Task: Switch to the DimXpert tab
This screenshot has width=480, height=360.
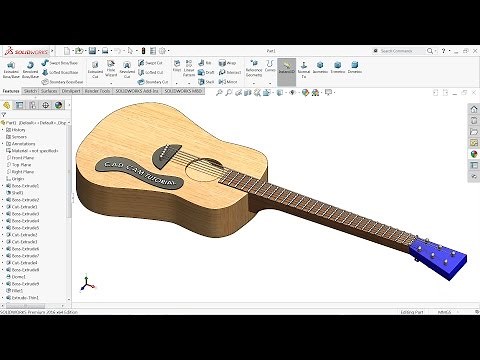Action: (71, 91)
